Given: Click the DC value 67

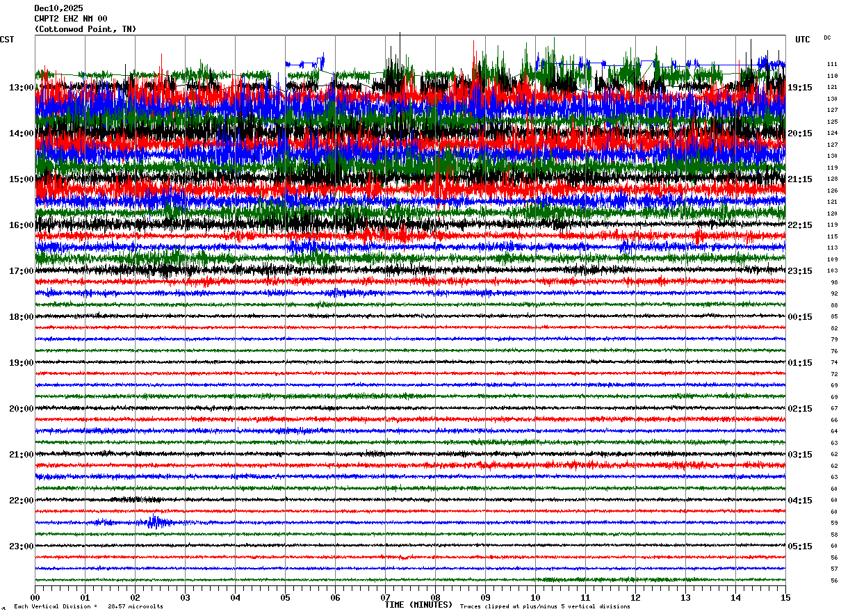Looking at the screenshot, I should pyautogui.click(x=834, y=408).
